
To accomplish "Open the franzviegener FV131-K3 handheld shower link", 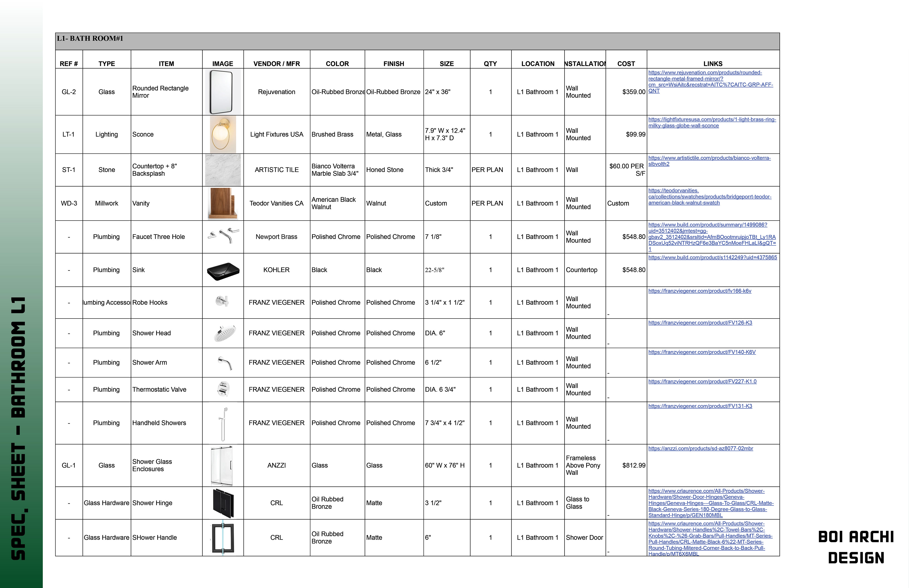I will tap(700, 406).
